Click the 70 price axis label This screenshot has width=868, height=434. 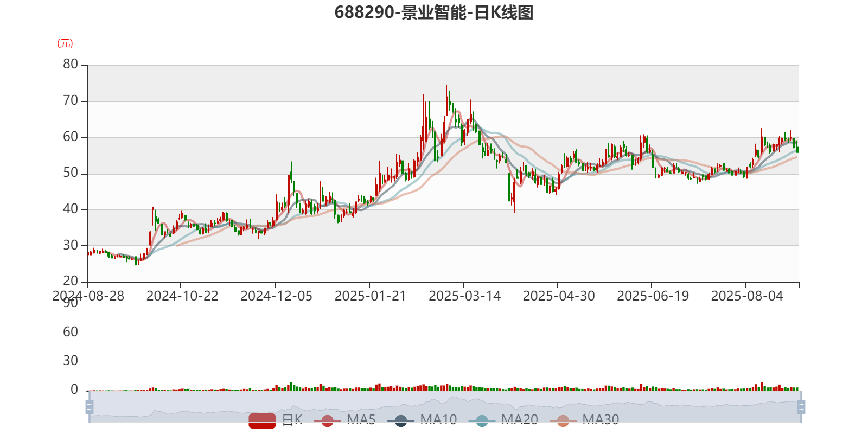coord(71,101)
